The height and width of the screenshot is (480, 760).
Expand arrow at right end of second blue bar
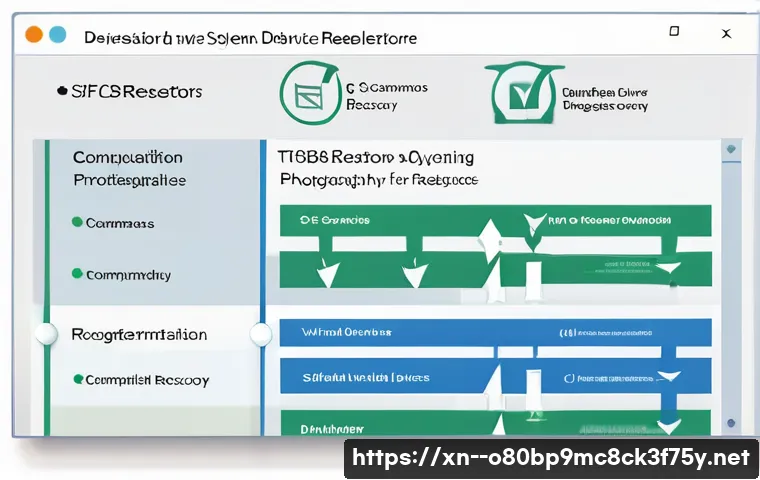pyautogui.click(x=667, y=376)
